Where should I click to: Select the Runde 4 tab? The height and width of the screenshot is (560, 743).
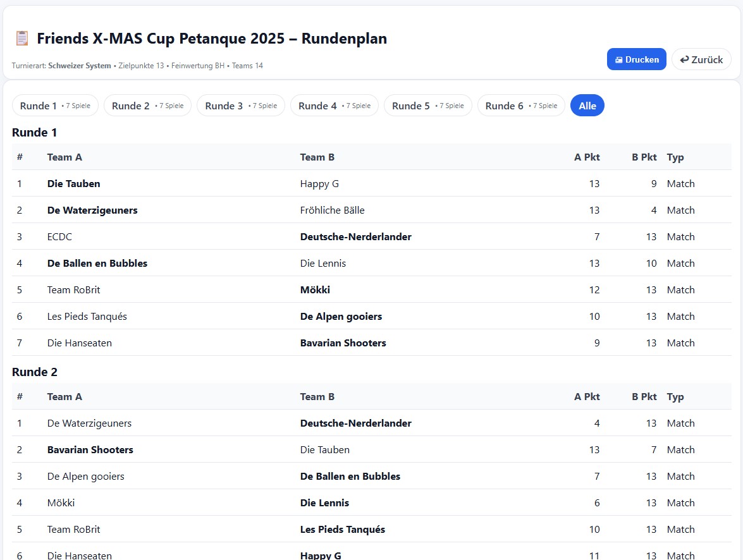334,106
